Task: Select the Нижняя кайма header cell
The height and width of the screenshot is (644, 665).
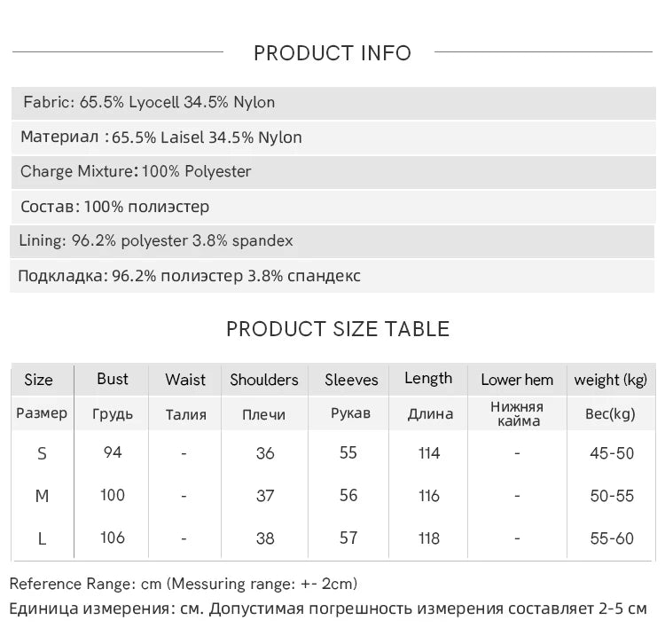Action: (518, 413)
